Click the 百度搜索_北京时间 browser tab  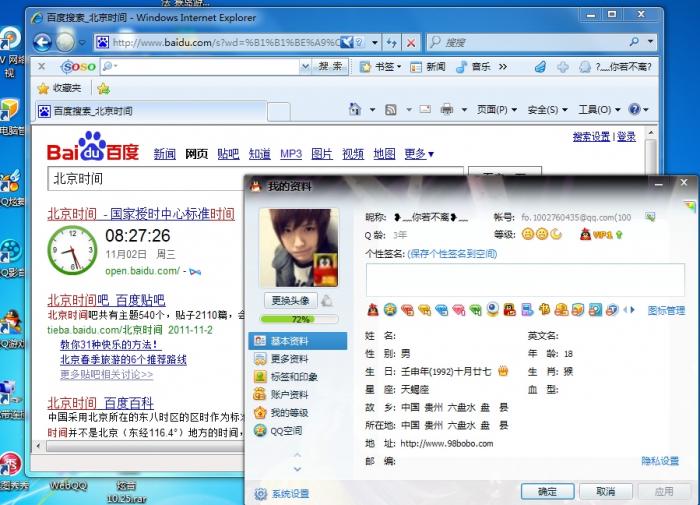pos(151,111)
